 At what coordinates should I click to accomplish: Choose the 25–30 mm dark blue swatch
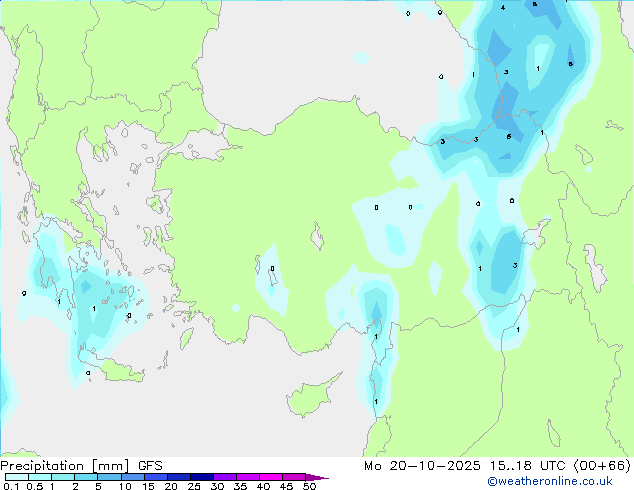pyautogui.click(x=202, y=477)
